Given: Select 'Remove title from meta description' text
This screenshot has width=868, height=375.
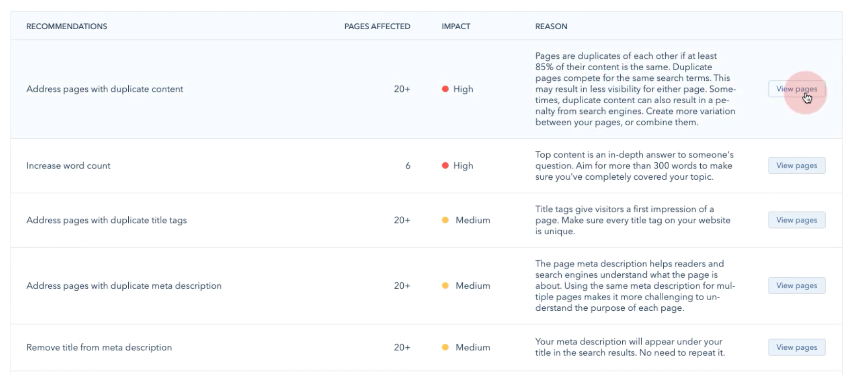Looking at the screenshot, I should (x=99, y=347).
